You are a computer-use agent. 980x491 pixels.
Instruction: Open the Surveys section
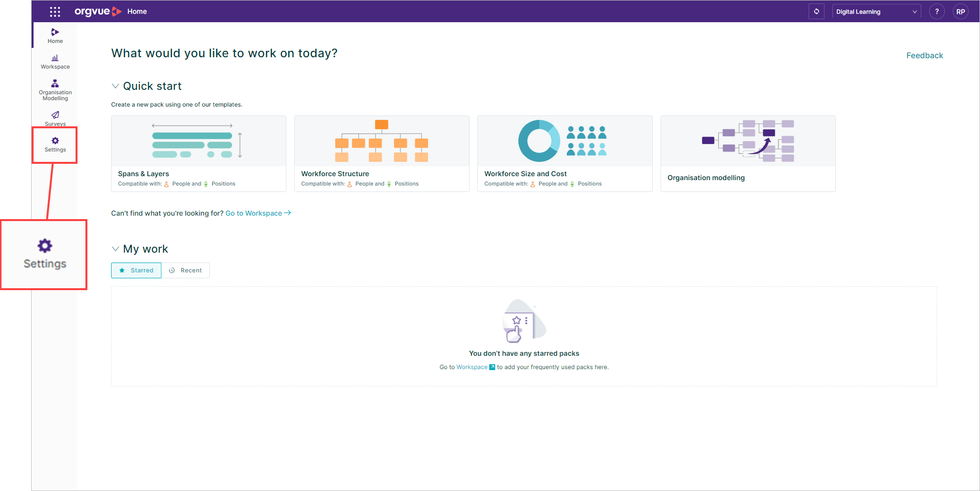pyautogui.click(x=54, y=118)
